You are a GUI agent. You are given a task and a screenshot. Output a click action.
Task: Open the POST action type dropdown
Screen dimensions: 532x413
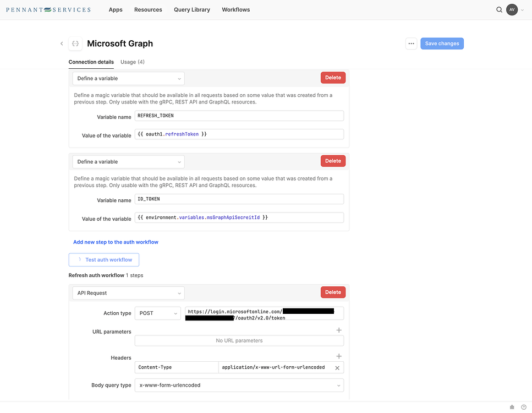click(x=158, y=313)
